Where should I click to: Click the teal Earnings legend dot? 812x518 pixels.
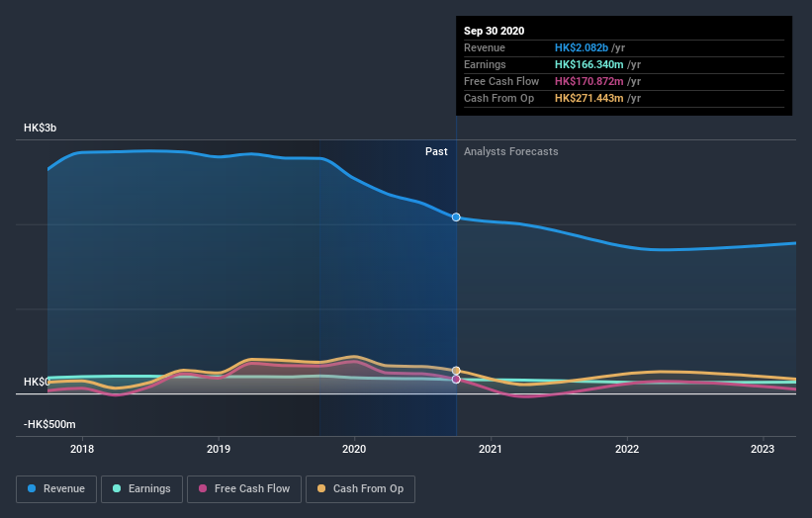(117, 488)
